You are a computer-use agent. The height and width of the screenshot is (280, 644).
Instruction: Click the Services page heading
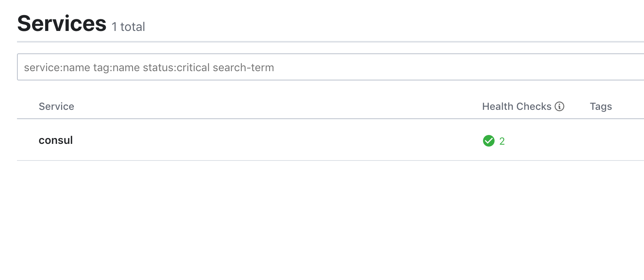62,23
